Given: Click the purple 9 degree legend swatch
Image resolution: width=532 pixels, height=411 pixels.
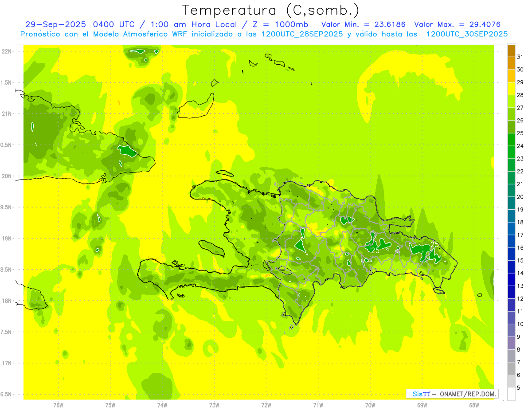Looking at the screenshot, I should 511,330.
